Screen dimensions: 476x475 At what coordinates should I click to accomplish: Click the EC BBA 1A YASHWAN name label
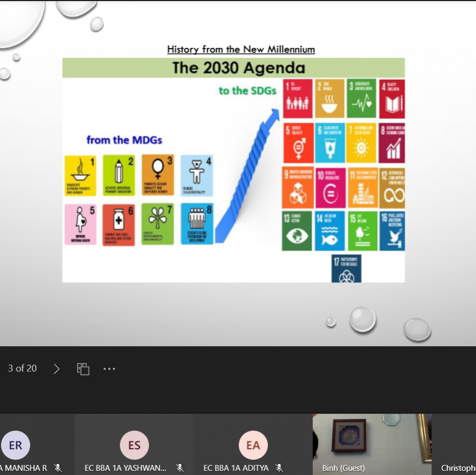point(126,468)
